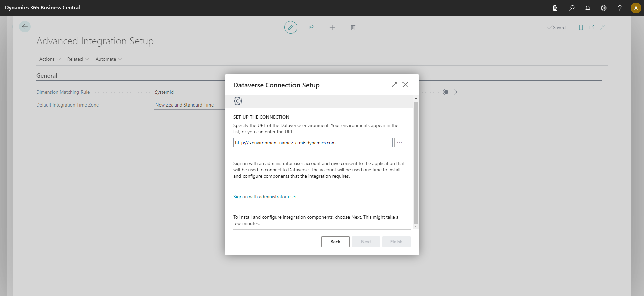Click the scrollbar up arrow in dialog
The image size is (644, 296).
pos(416,98)
